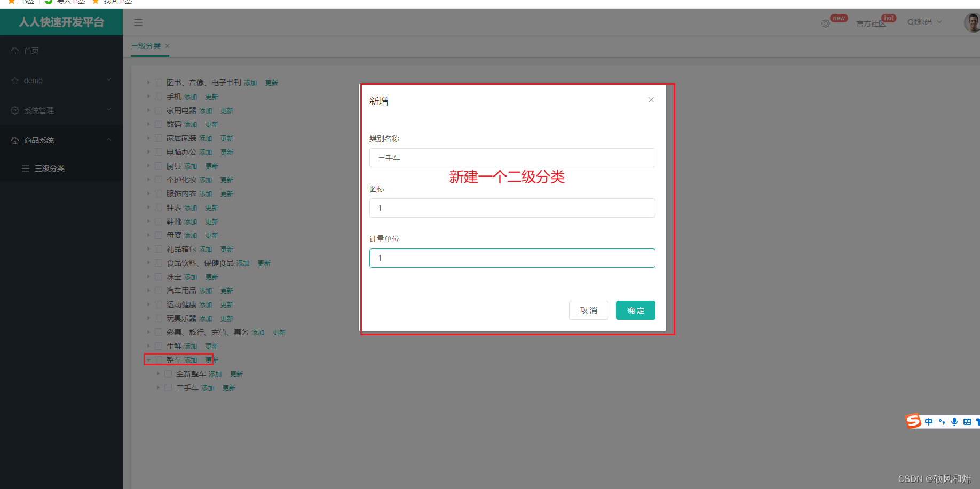Click the 礼品箱包 tree row label
The image size is (980, 489).
tap(181, 249)
